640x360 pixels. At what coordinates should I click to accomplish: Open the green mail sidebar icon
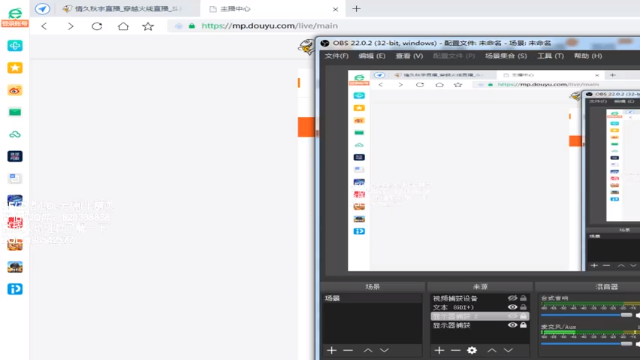point(15,112)
